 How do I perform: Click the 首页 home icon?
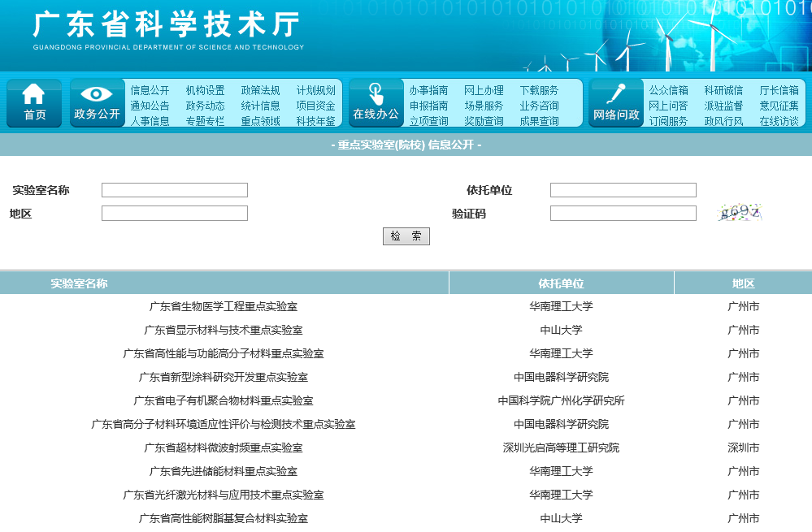coord(33,102)
